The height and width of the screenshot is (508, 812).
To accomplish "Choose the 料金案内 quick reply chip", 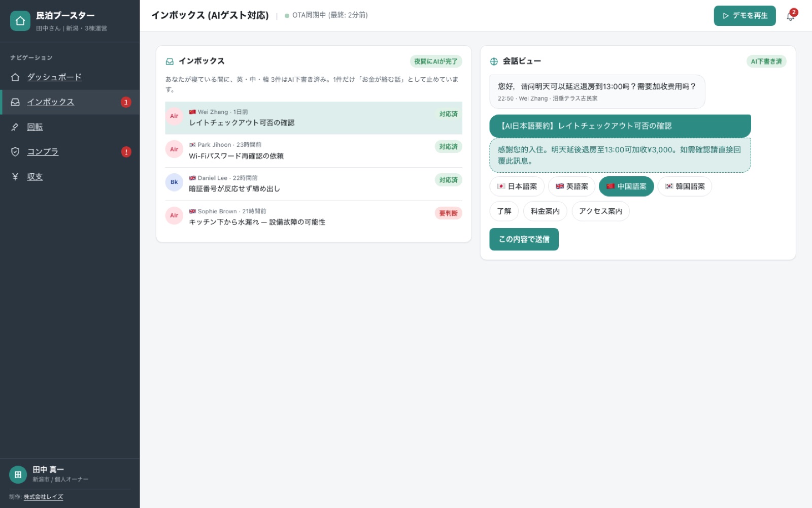I will (x=545, y=211).
